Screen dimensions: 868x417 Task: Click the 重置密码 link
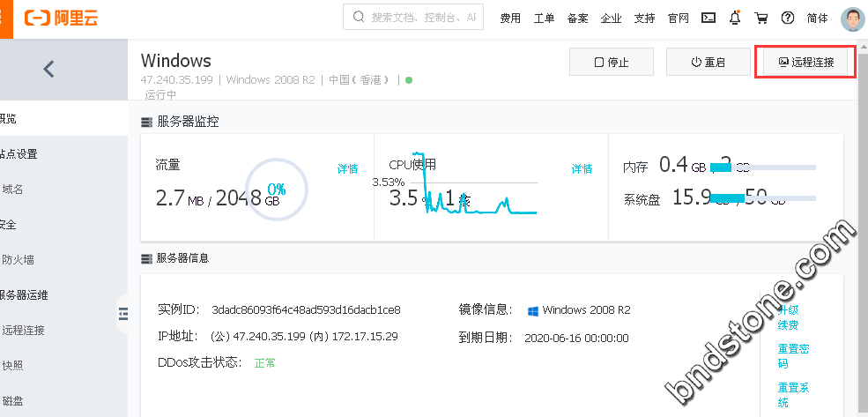[x=793, y=356]
